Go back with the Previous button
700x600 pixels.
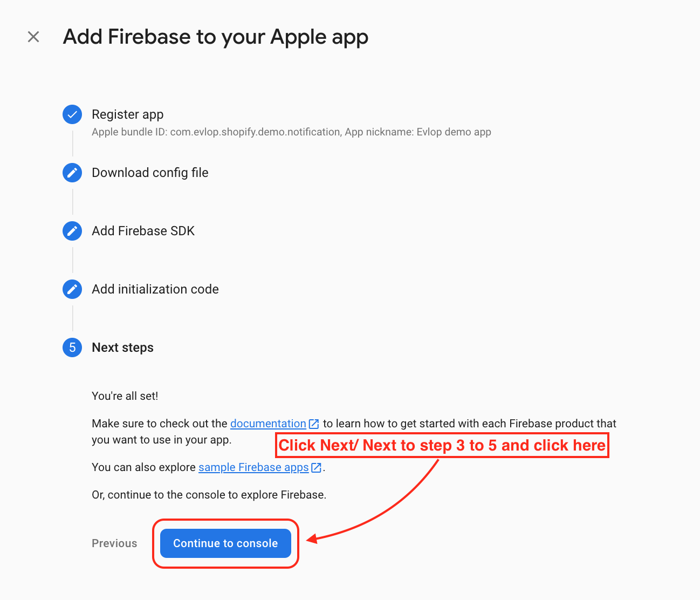(114, 543)
